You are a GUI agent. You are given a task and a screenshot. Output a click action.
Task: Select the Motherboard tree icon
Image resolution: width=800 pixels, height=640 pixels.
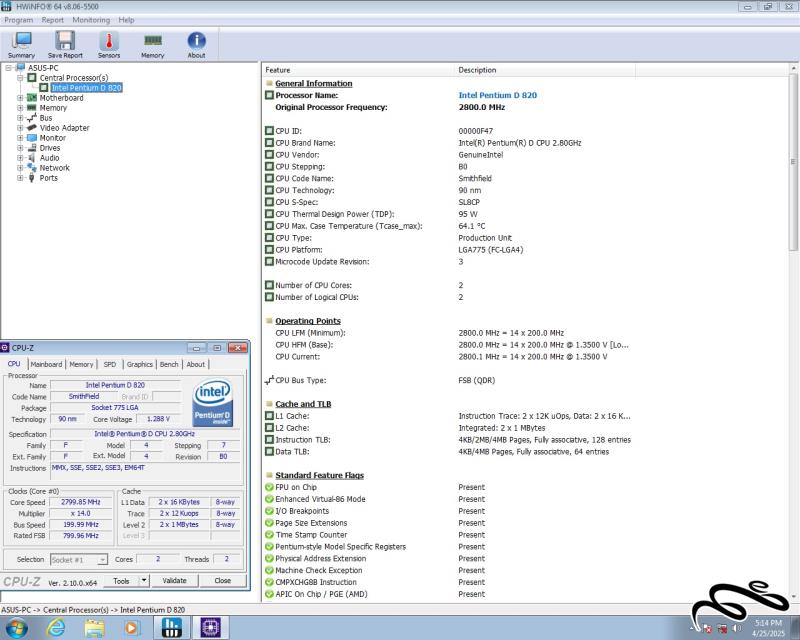coord(32,98)
